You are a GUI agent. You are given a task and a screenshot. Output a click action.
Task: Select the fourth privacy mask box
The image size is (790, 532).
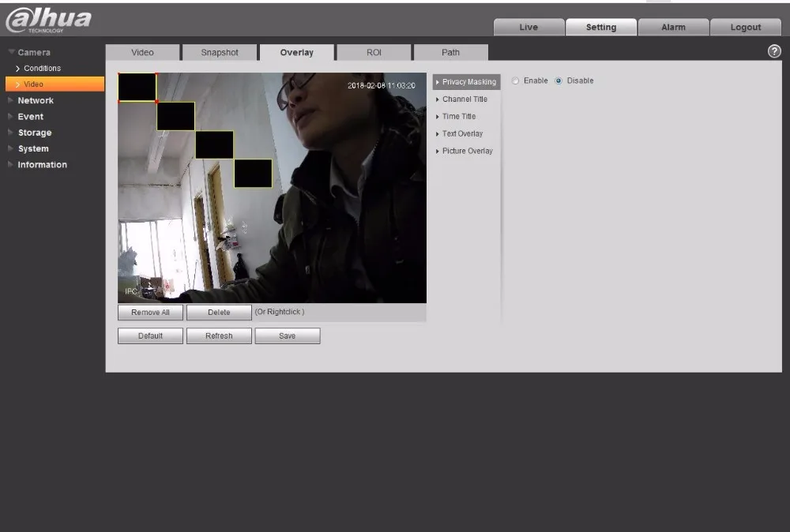coord(254,174)
